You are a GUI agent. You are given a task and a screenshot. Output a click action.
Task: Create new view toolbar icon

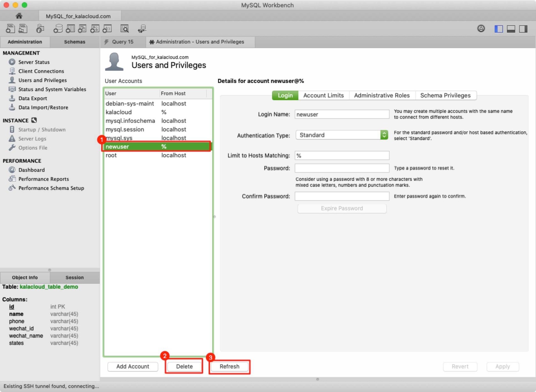(x=82, y=29)
